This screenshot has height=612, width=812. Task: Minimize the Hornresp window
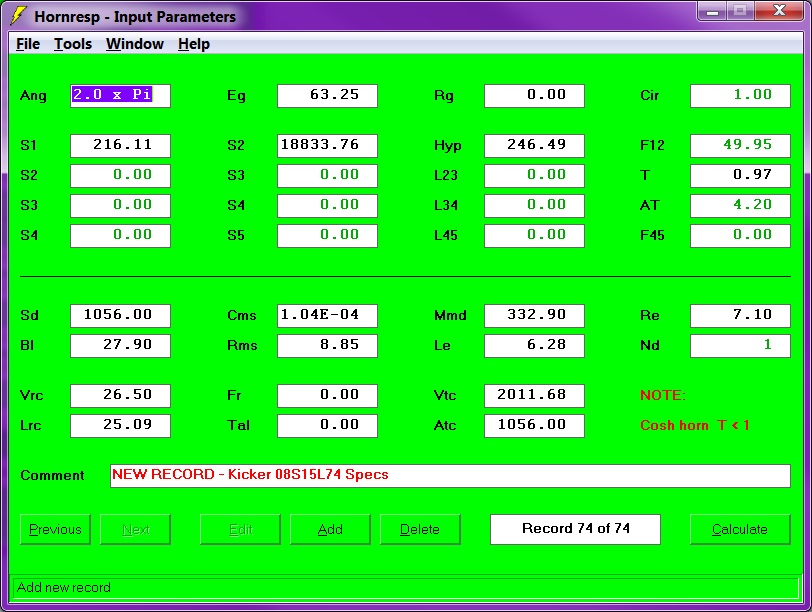pyautogui.click(x=712, y=11)
